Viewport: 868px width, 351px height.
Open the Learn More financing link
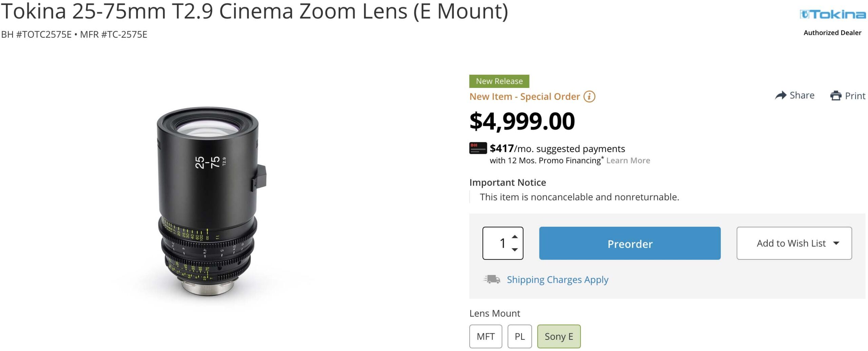click(x=628, y=161)
